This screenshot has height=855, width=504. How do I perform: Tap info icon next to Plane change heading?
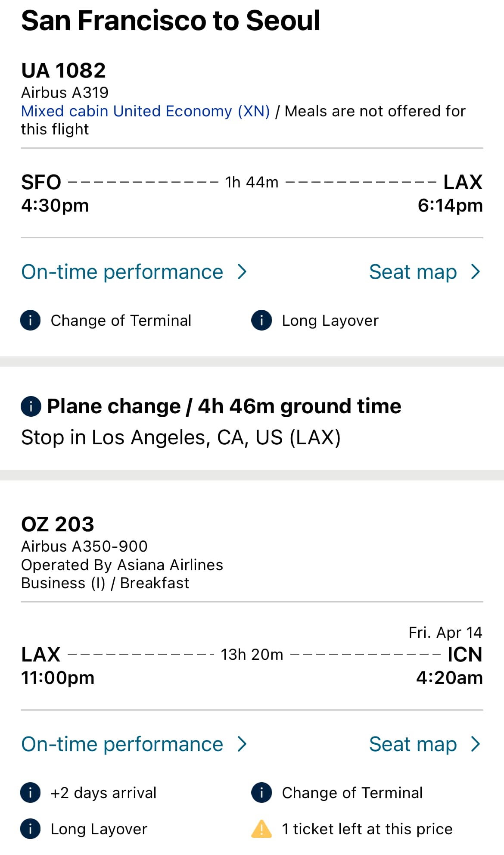(x=31, y=406)
